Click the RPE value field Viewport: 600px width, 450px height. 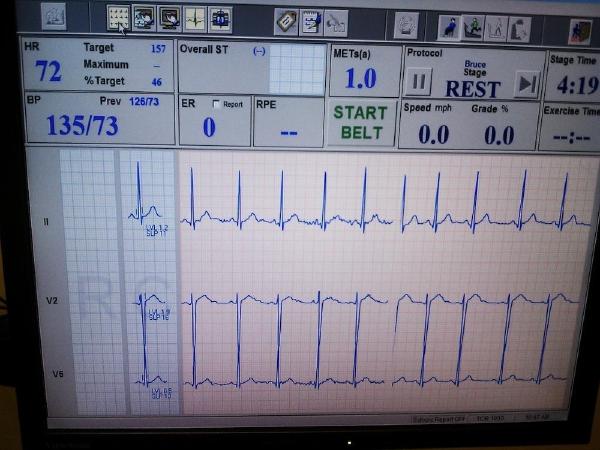pyautogui.click(x=290, y=130)
